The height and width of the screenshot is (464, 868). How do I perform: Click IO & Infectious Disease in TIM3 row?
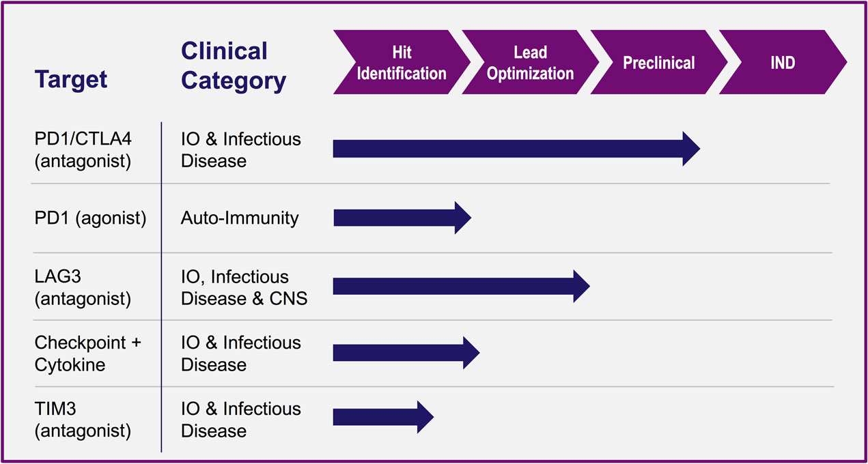pyautogui.click(x=240, y=420)
